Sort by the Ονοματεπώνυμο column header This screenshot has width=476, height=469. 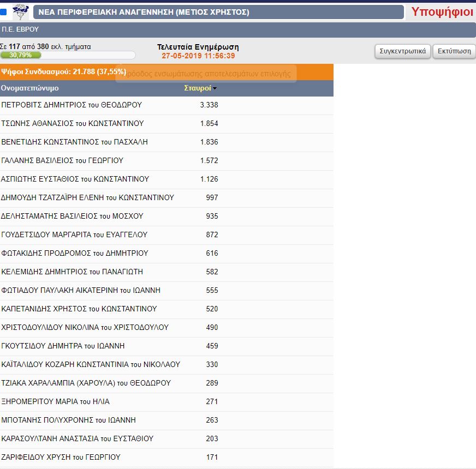click(30, 88)
